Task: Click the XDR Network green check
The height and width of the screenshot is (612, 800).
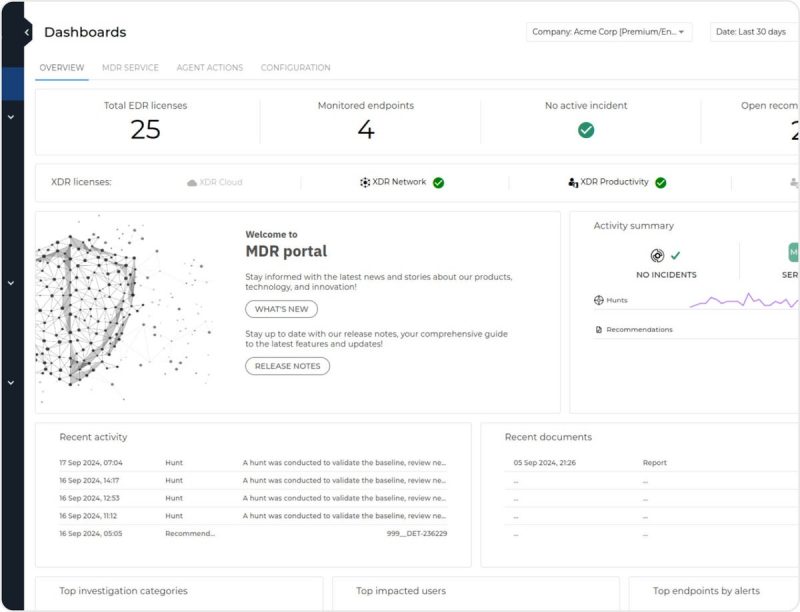Action: pyautogui.click(x=438, y=183)
